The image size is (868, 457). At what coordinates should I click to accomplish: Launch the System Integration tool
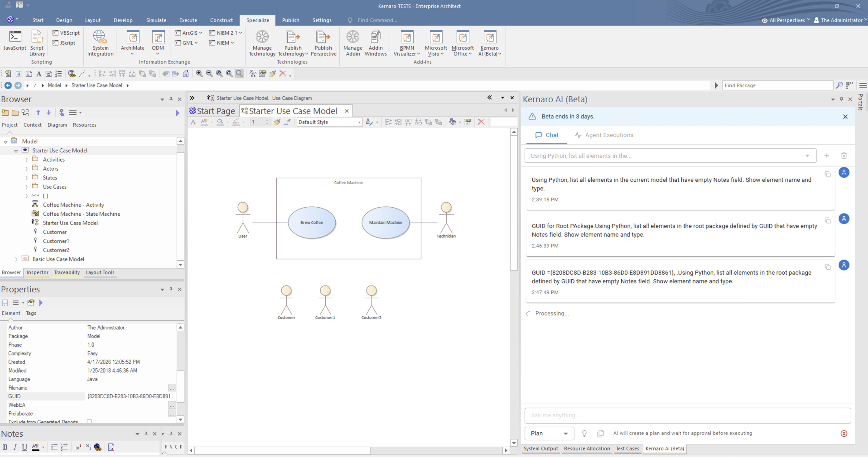100,43
